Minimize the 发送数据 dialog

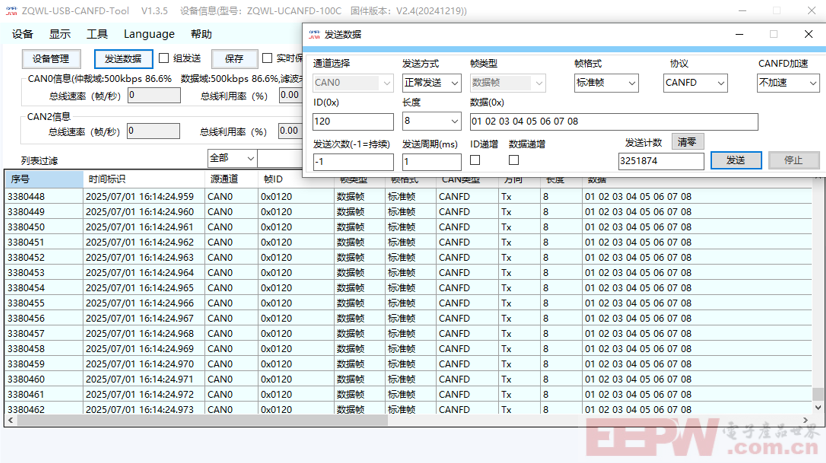[x=740, y=34]
